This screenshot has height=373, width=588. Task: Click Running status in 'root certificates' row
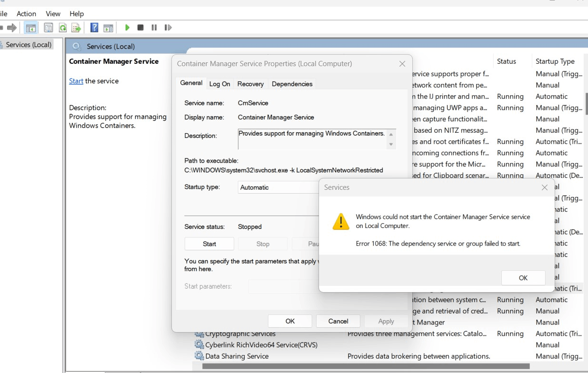coord(510,142)
